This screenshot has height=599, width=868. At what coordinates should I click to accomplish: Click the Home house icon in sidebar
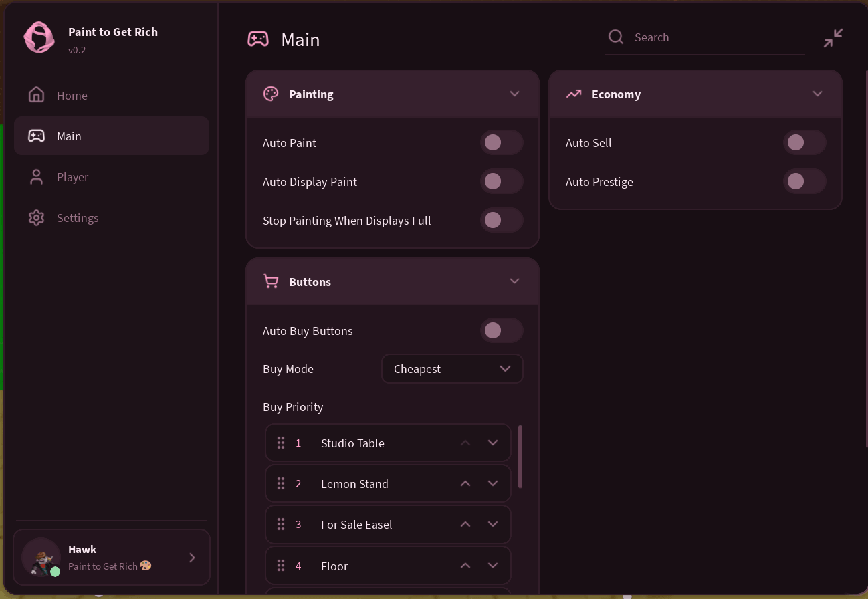(x=37, y=95)
